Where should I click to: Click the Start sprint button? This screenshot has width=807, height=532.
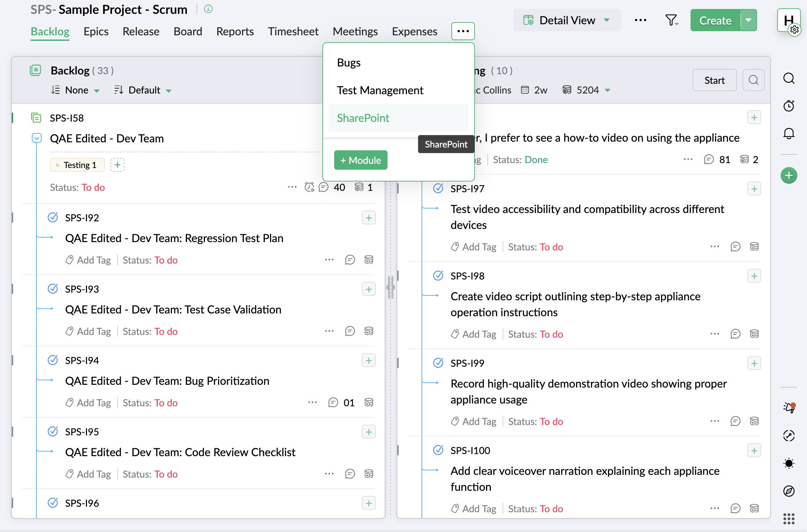click(x=714, y=80)
